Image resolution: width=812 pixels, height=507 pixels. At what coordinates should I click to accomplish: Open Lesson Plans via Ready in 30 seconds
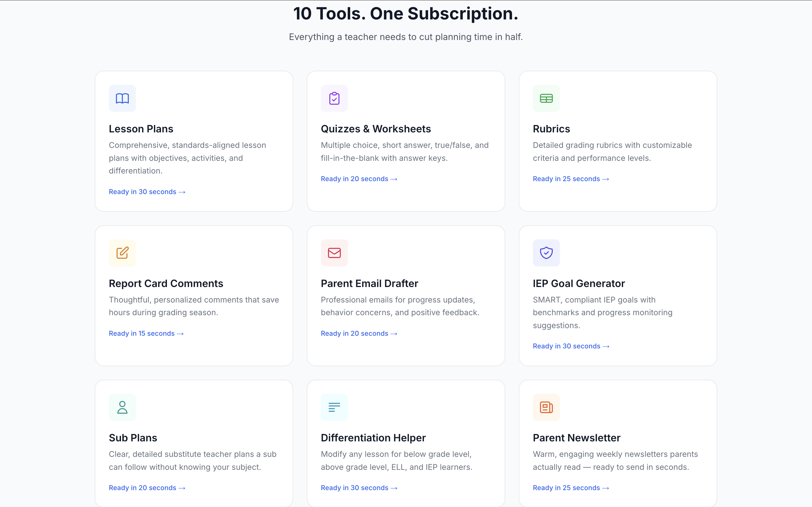tap(147, 192)
